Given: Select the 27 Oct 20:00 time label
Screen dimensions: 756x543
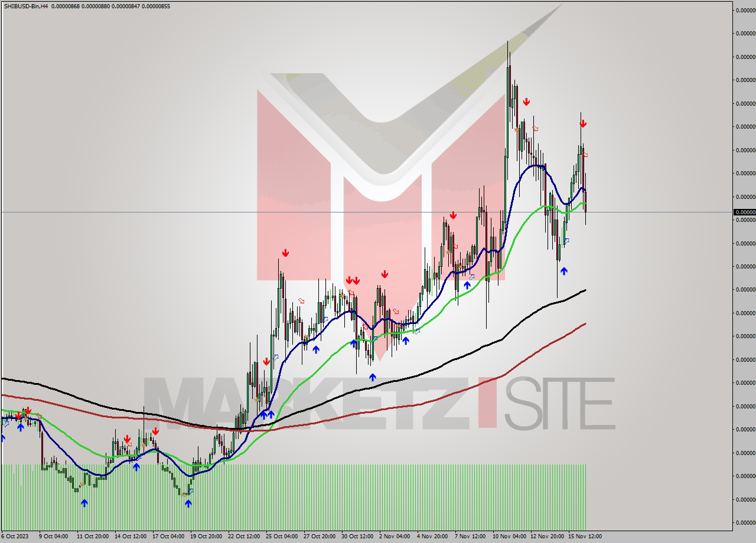Looking at the screenshot, I should pyautogui.click(x=318, y=537).
